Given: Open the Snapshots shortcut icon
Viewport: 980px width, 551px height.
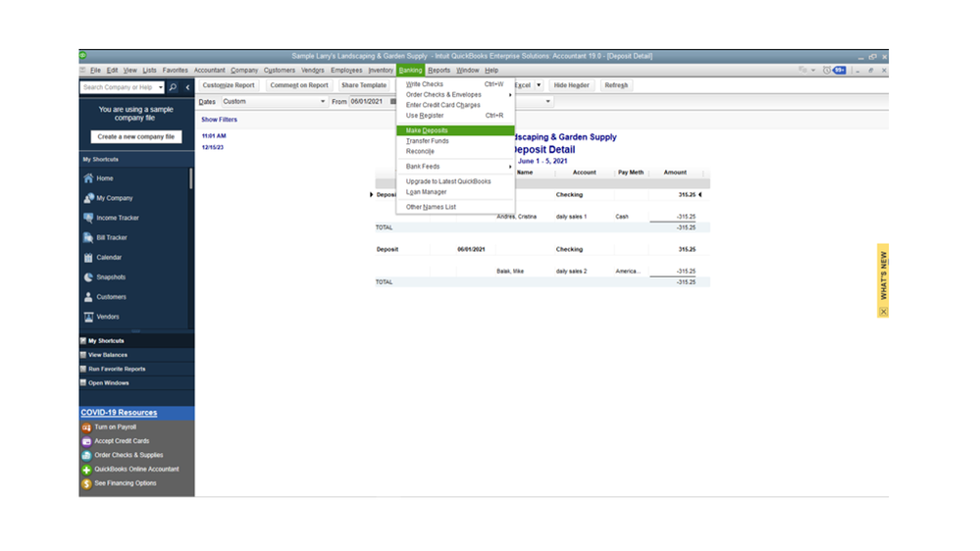Looking at the screenshot, I should (x=88, y=276).
